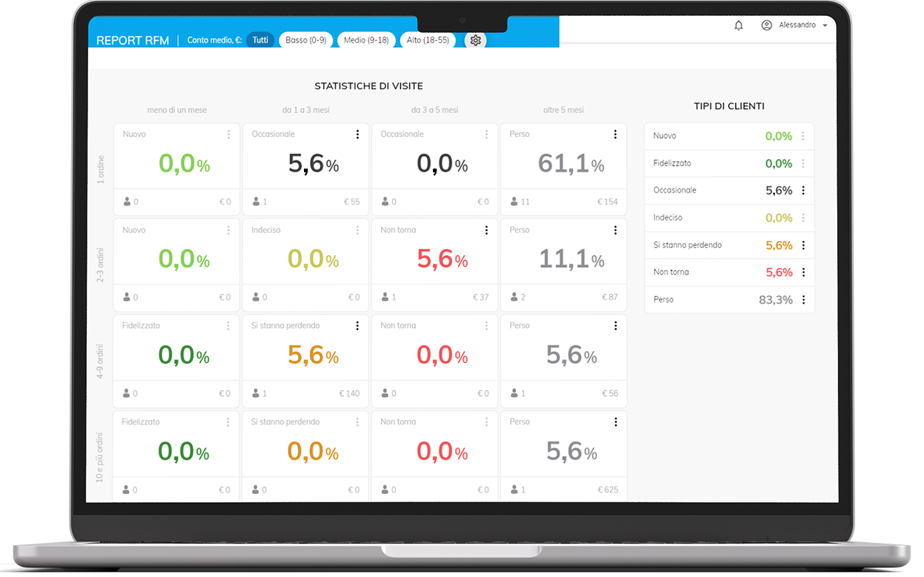
Task: Open the settings gear in the top bar
Action: pyautogui.click(x=475, y=40)
